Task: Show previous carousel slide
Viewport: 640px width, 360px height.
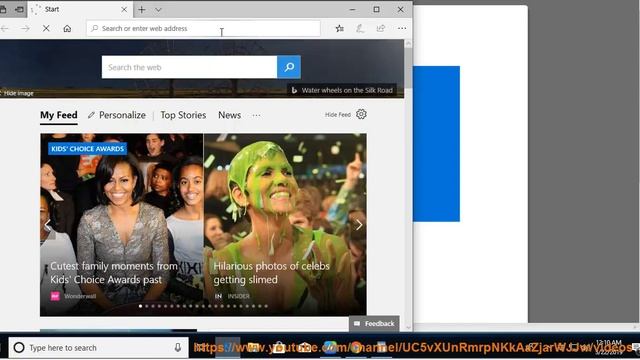Action: (x=47, y=225)
